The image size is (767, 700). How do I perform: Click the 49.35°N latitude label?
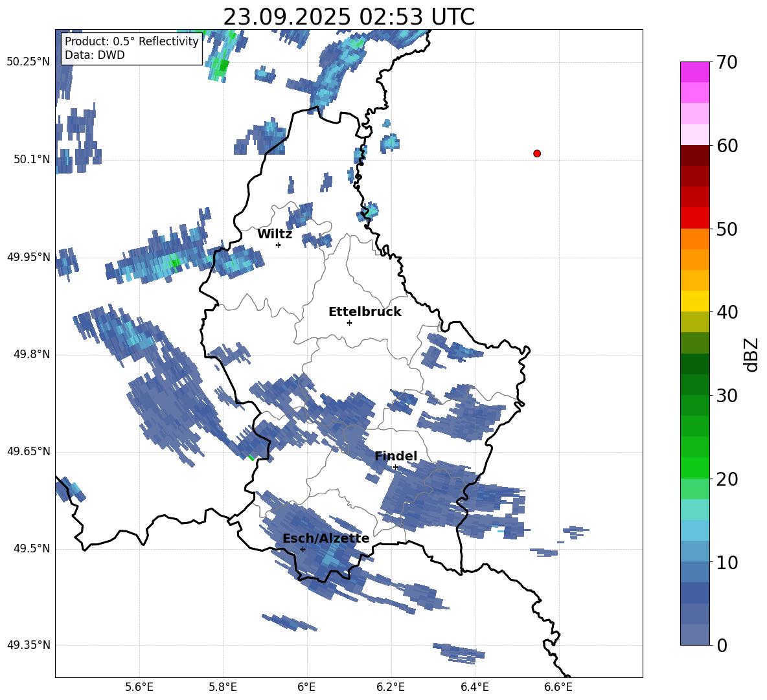coord(29,645)
